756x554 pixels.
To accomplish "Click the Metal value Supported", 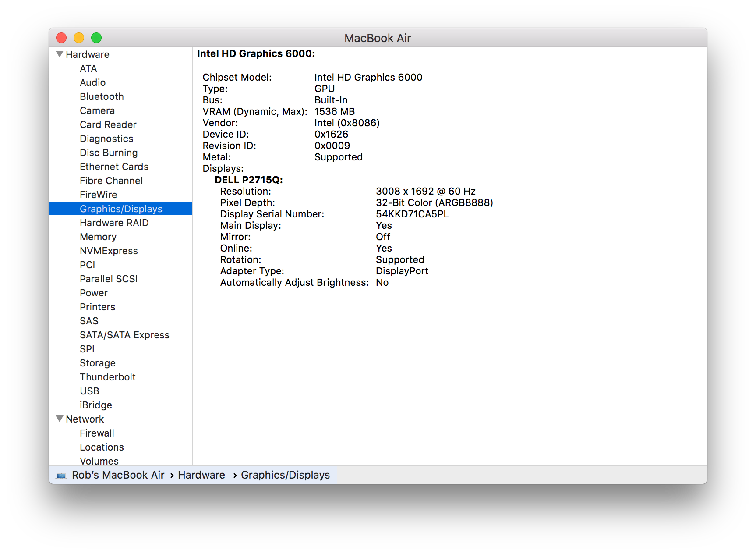I will [x=339, y=157].
